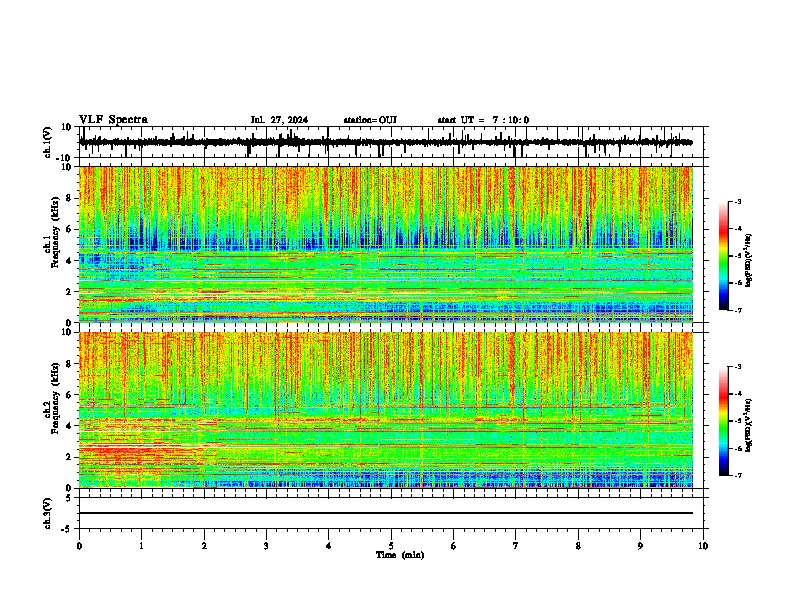Click the time axis tick label "8"
The width and height of the screenshot is (792, 612).
click(x=578, y=546)
